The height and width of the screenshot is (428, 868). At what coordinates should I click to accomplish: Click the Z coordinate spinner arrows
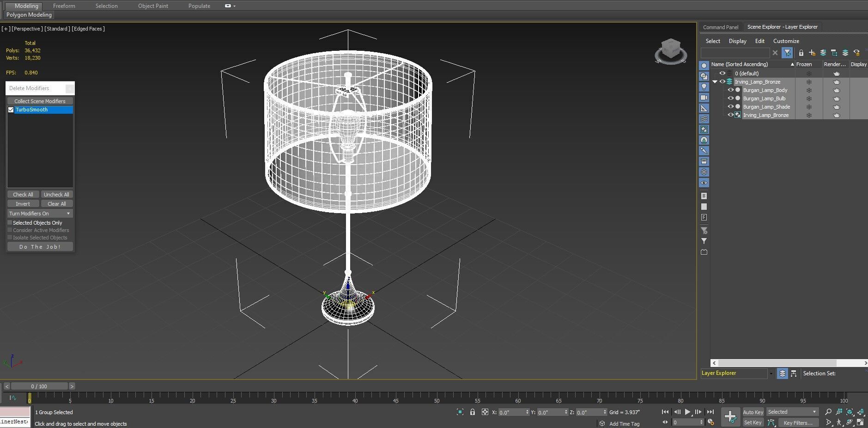coord(604,412)
